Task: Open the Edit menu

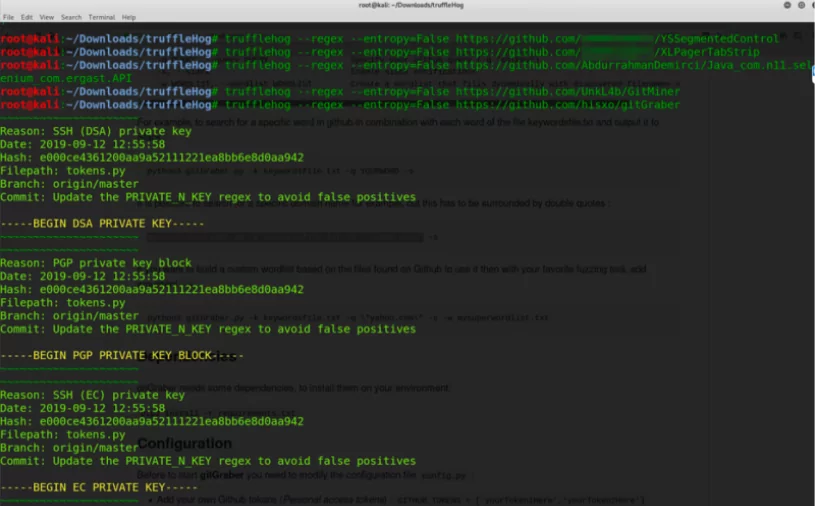Action: (x=27, y=17)
